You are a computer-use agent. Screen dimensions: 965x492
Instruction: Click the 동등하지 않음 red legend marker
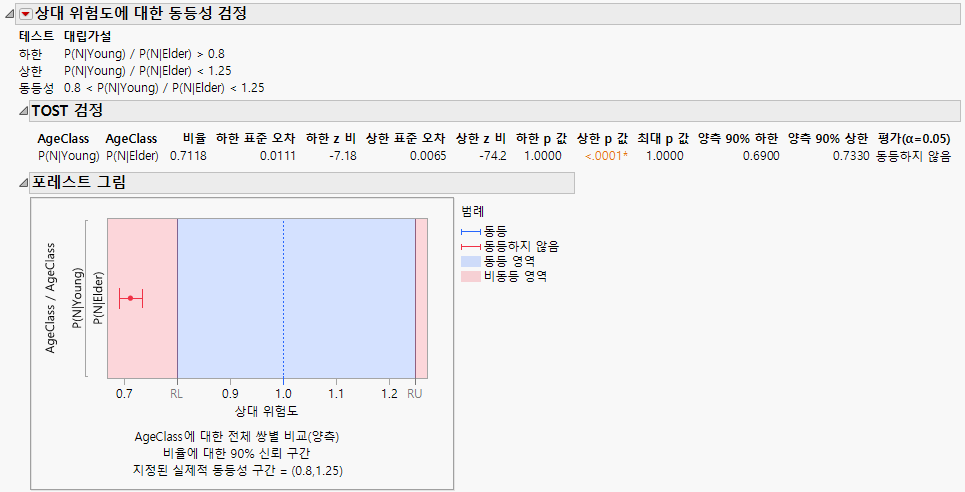pos(471,246)
